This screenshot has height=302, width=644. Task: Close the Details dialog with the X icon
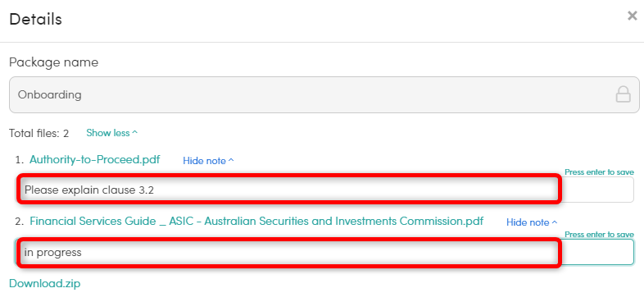632,16
